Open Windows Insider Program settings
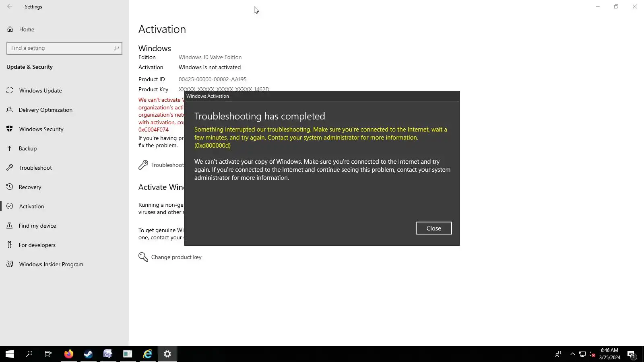This screenshot has width=644, height=362. [51, 264]
